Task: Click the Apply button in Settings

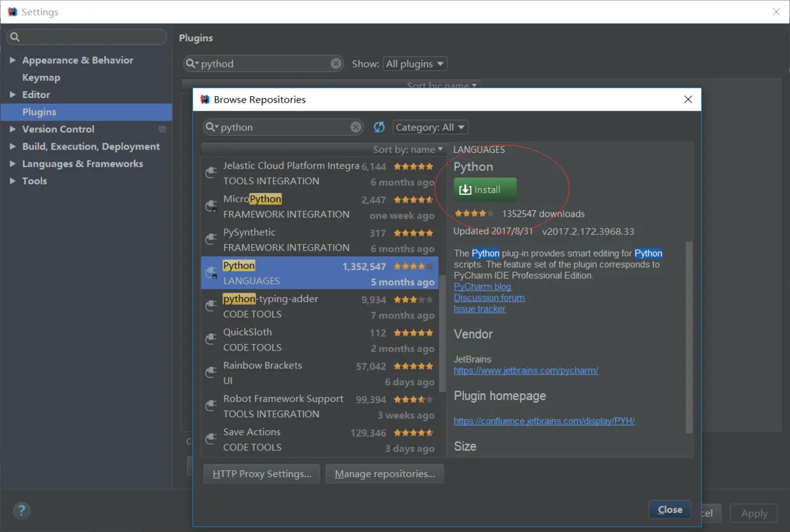Action: click(x=754, y=514)
